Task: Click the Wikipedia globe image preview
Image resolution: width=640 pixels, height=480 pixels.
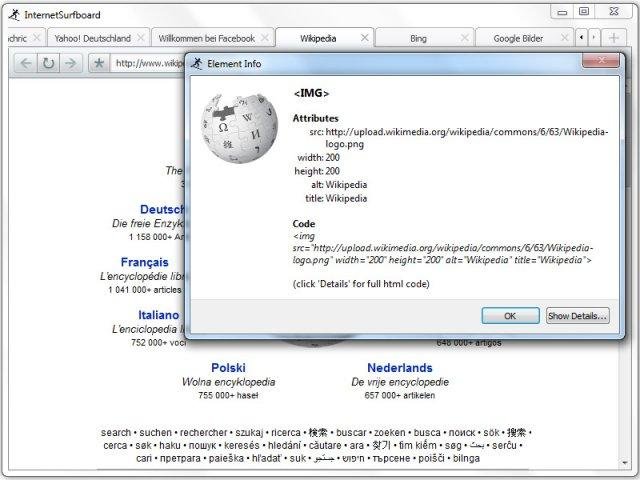Action: [239, 128]
